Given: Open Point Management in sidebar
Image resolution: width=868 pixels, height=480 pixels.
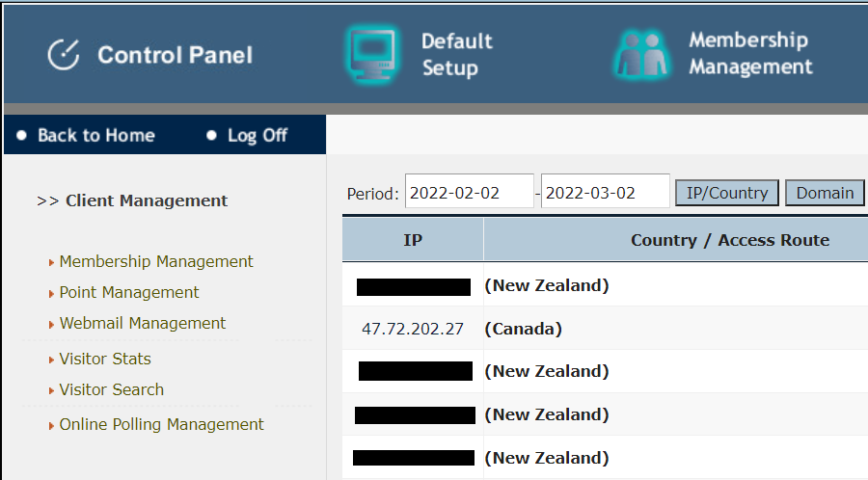Looking at the screenshot, I should 129,292.
